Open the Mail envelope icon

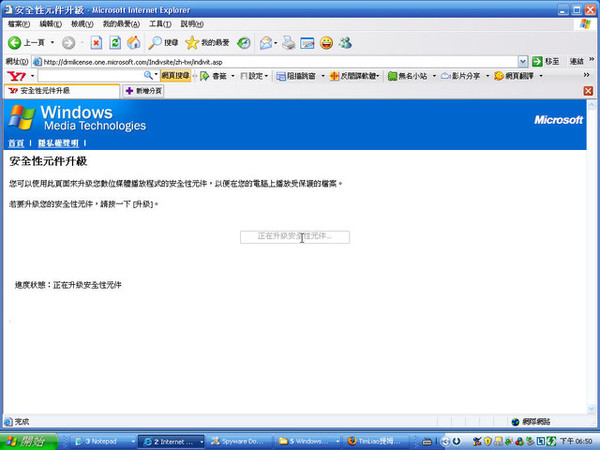pos(266,43)
